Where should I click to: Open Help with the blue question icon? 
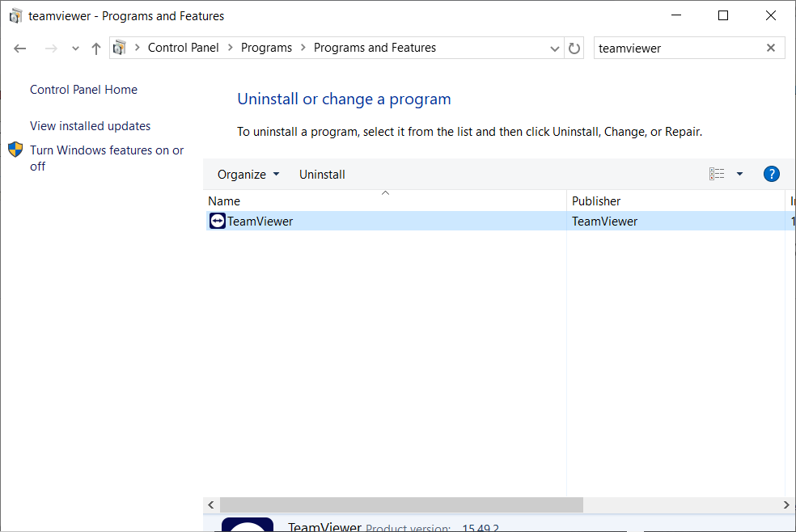click(x=772, y=174)
